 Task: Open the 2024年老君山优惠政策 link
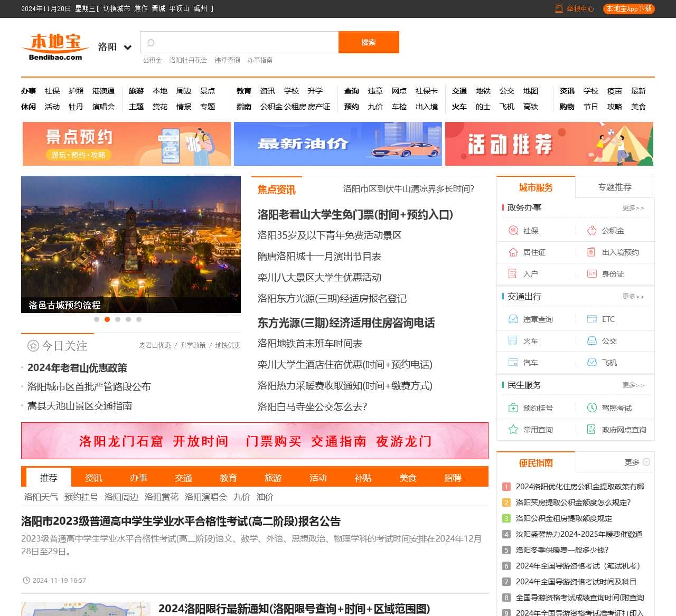click(77, 368)
